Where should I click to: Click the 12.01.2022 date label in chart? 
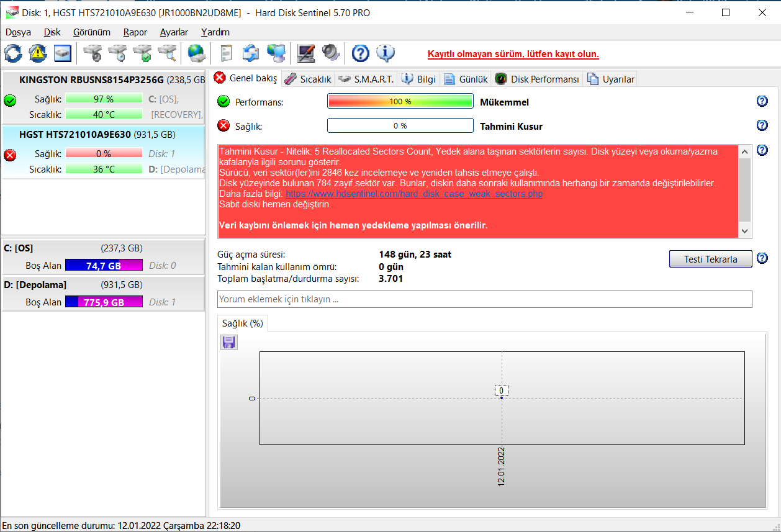click(502, 466)
